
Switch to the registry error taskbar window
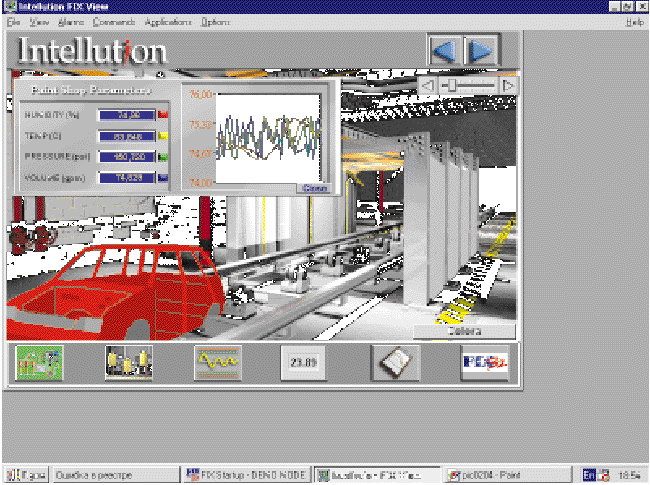(x=115, y=475)
